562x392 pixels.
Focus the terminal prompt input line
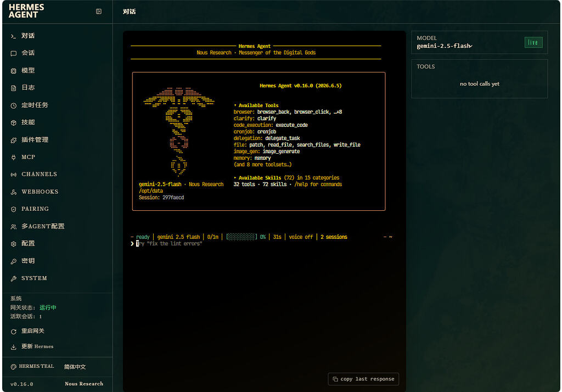point(262,244)
